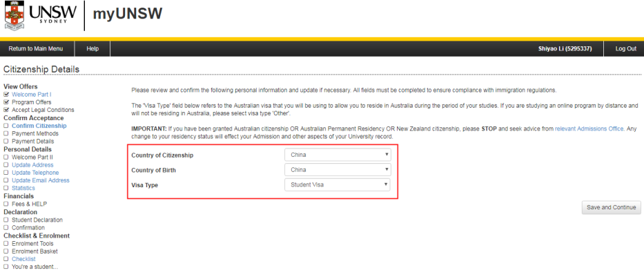Click Enrolment Basket sidebar text
This screenshot has width=644, height=277.
pos(35,251)
